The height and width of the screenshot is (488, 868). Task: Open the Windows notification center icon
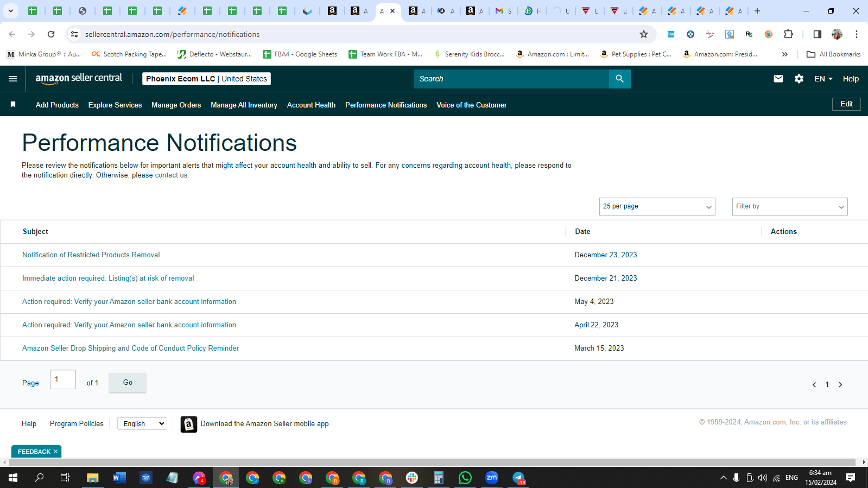pyautogui.click(x=851, y=478)
